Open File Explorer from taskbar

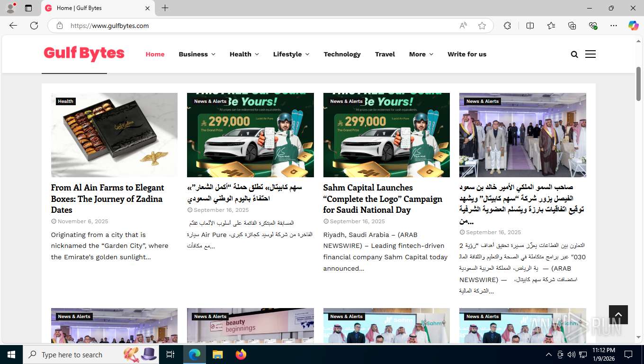point(217,355)
